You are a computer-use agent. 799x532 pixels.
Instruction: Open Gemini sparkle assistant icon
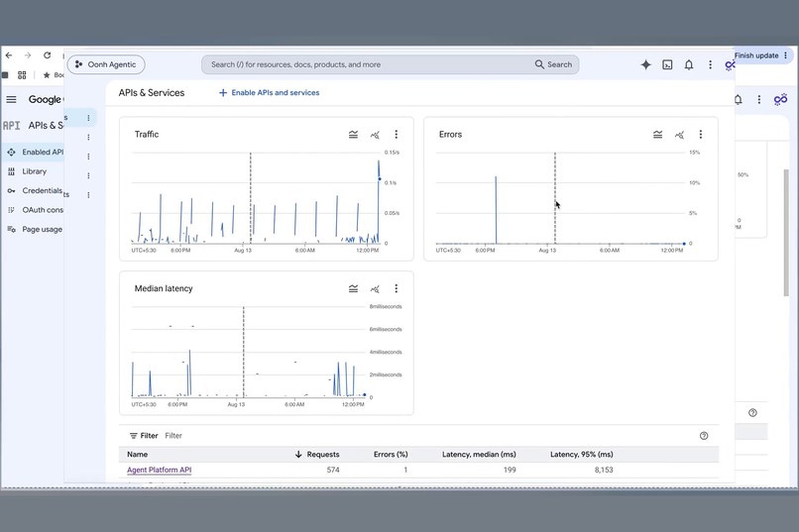coord(645,64)
